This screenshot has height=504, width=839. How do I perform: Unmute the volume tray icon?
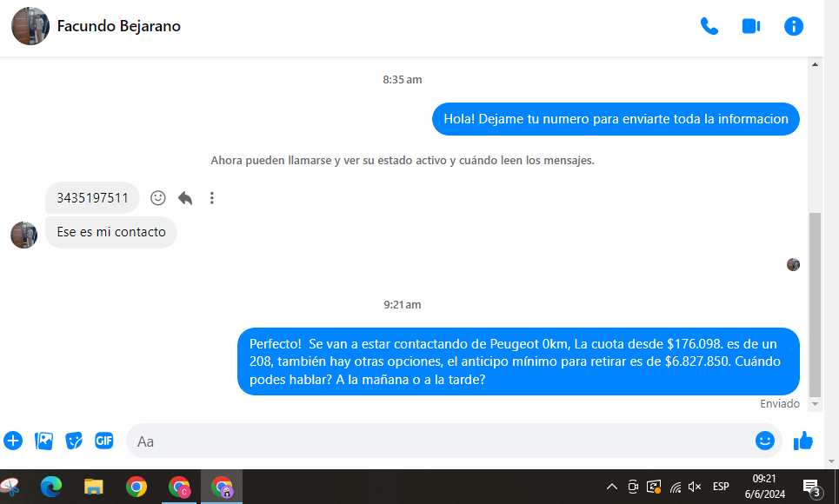[x=695, y=487]
